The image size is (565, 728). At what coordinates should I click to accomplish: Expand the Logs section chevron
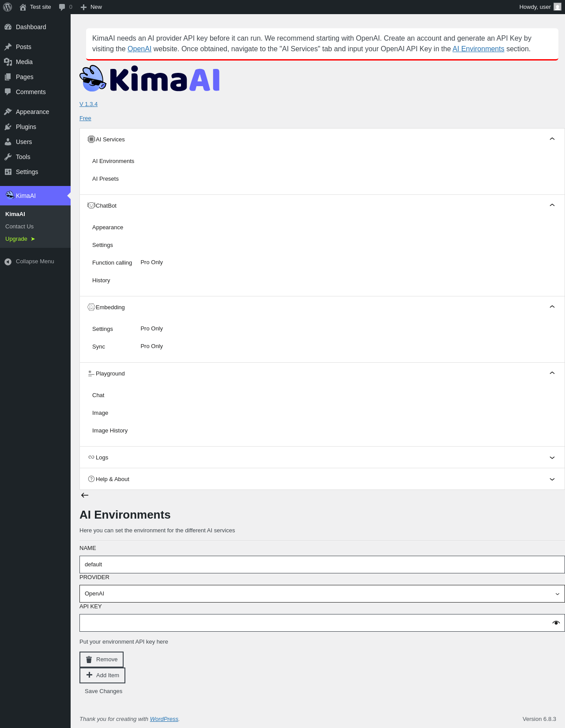coord(552,458)
